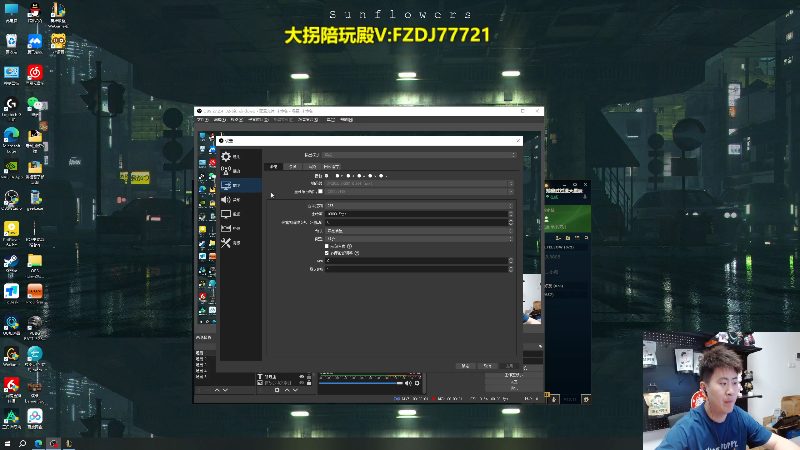Open NetEase Cloud Music red desktop icon
Screen dimensions: 800x450
pos(35,76)
